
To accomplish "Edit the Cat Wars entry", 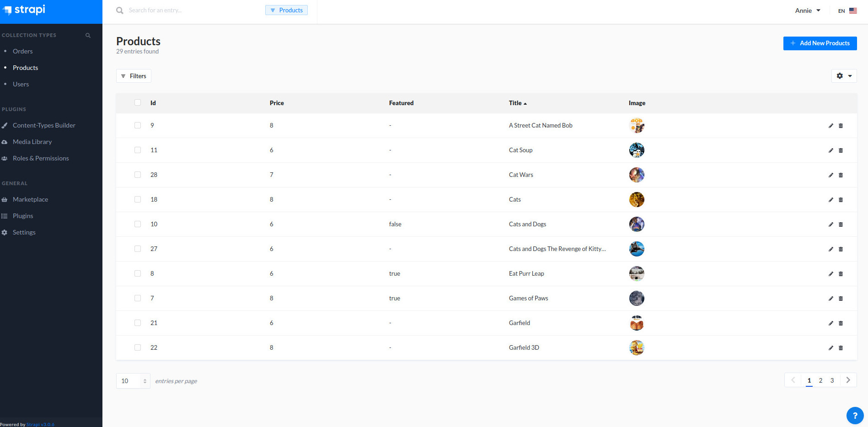I will click(x=831, y=175).
